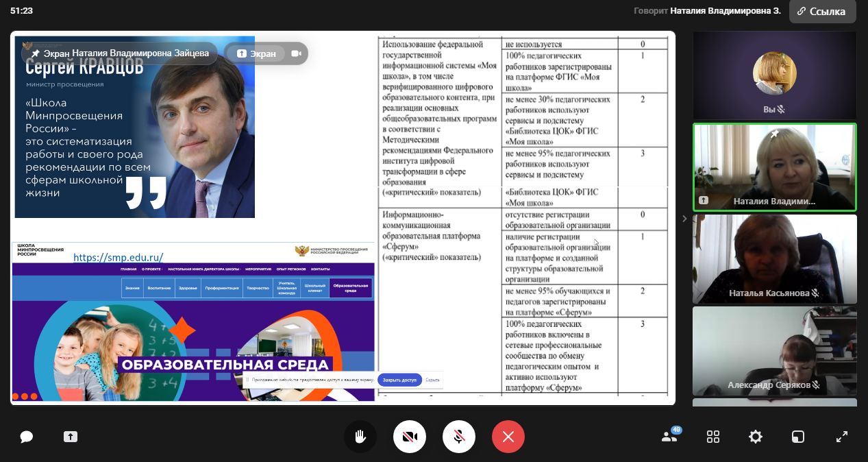Screen dimensions: 868x462
Task: Leave the call with red X button
Action: (x=508, y=437)
